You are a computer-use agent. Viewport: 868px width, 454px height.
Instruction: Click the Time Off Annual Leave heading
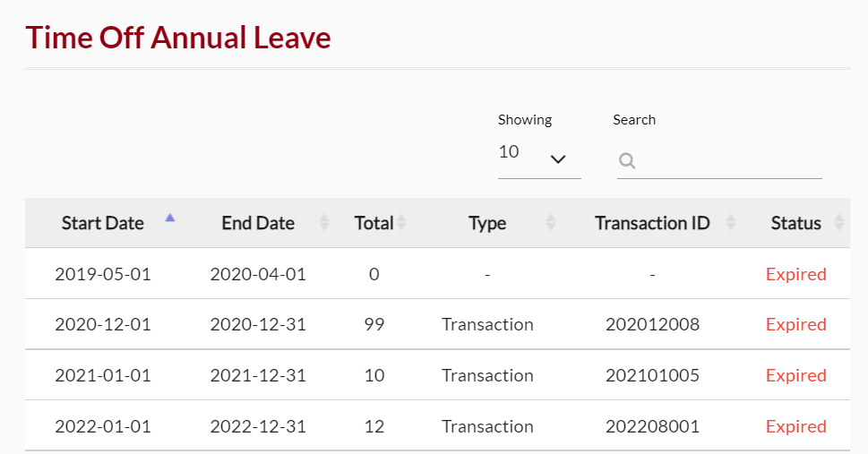pyautogui.click(x=178, y=38)
